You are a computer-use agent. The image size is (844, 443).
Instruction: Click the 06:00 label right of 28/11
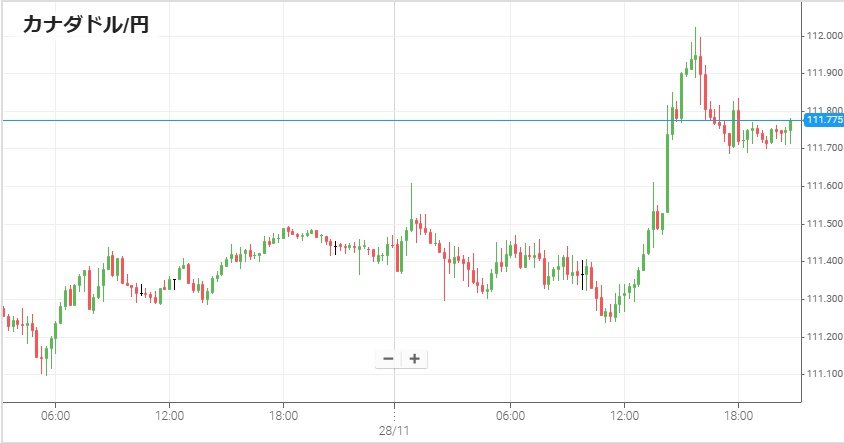pos(510,413)
